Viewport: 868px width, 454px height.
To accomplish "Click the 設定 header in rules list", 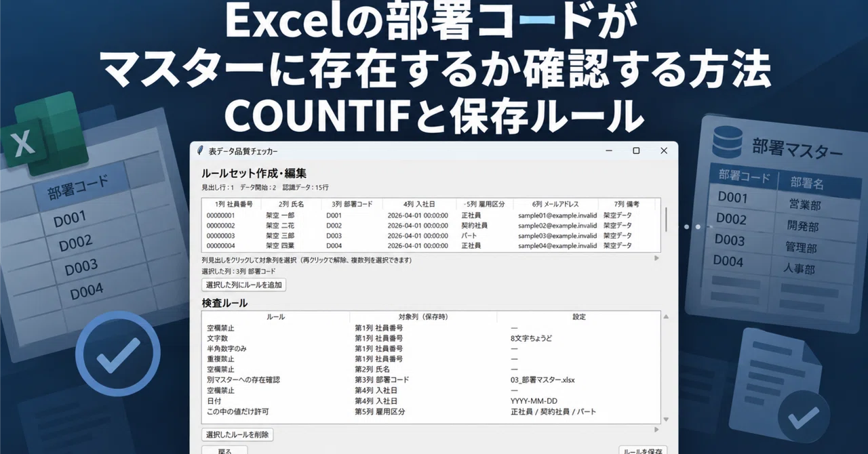I will pos(578,316).
